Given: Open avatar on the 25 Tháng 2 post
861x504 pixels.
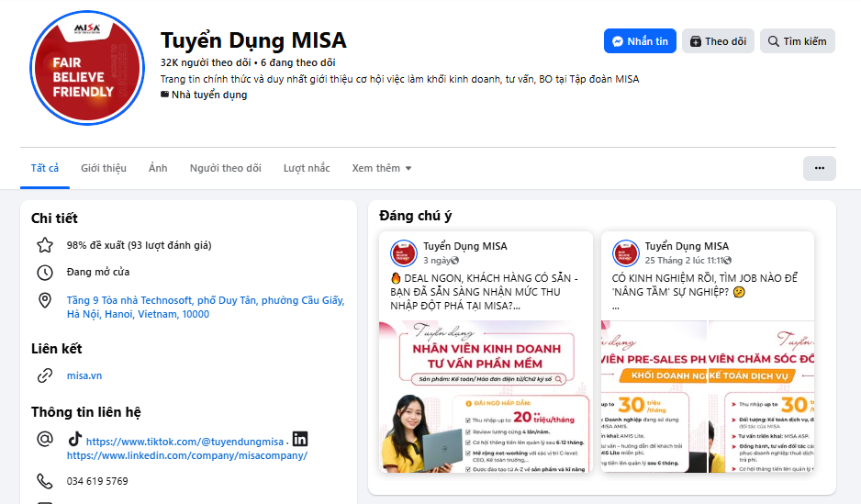Looking at the screenshot, I should (x=625, y=253).
